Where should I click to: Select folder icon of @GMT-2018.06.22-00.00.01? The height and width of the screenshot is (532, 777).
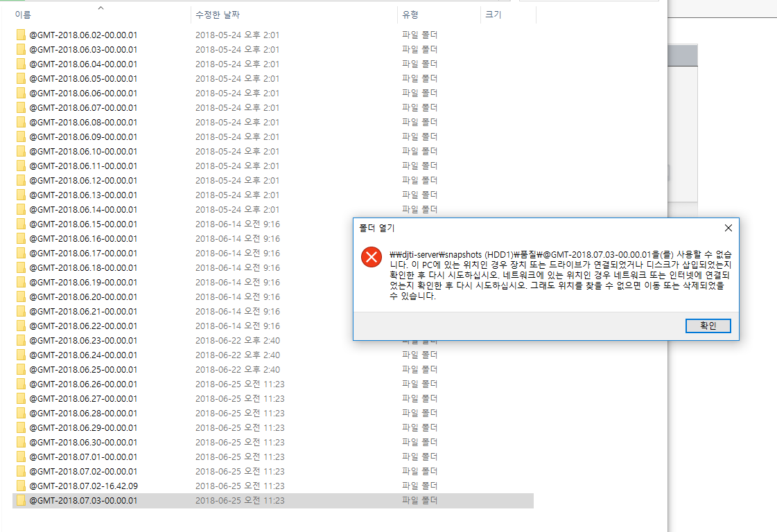[x=21, y=326]
